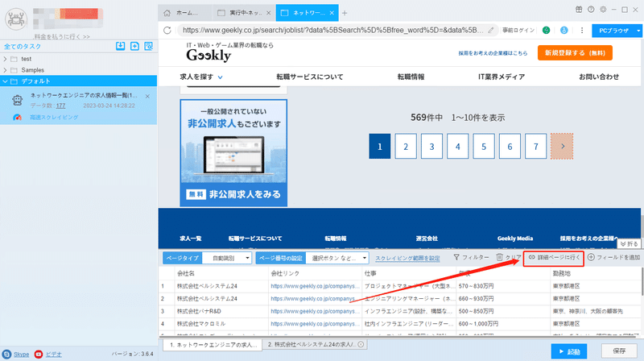644x361 pixels.
Task: Click the home tab house icon
Action: click(x=167, y=13)
